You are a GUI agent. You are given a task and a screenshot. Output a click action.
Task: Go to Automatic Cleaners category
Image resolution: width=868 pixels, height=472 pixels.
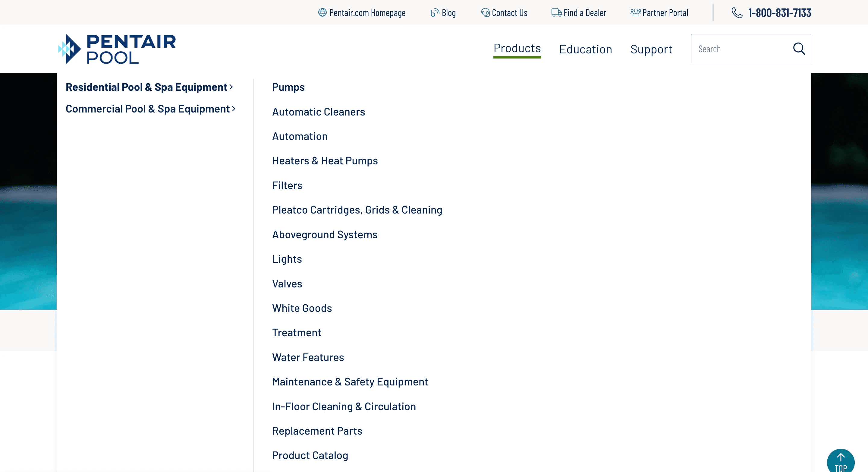click(x=318, y=112)
